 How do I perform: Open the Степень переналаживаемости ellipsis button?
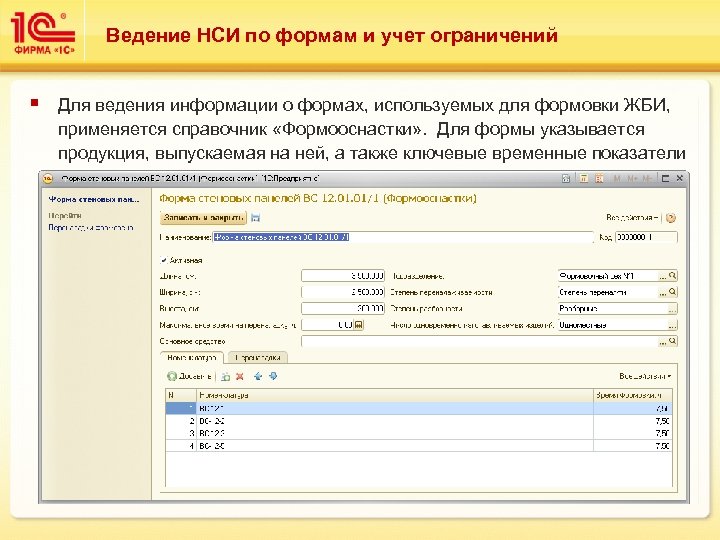[663, 292]
